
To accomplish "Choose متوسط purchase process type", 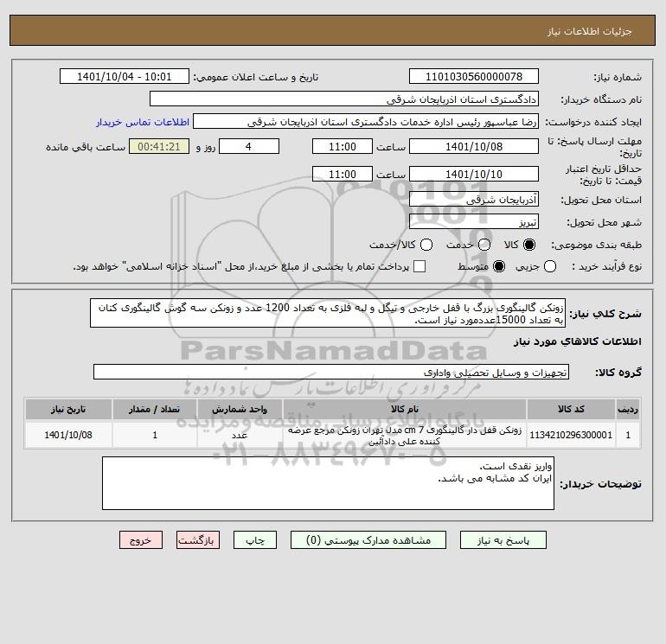I will [499, 266].
